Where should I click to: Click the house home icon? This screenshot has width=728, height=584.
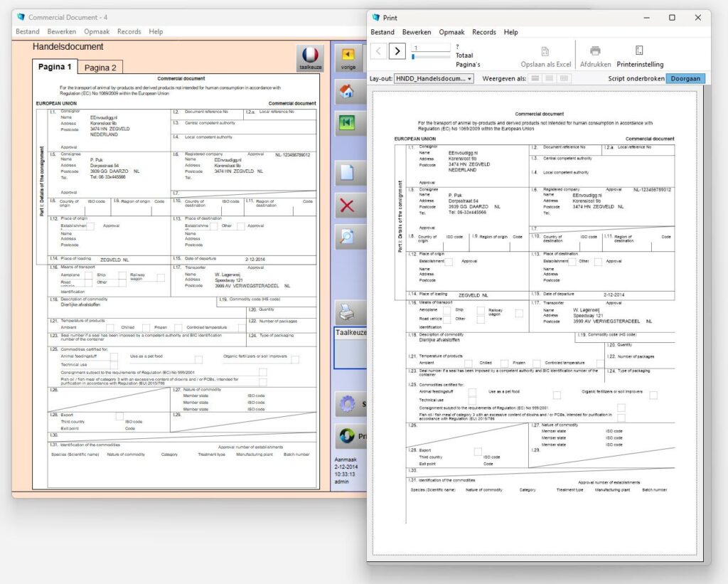tap(347, 91)
